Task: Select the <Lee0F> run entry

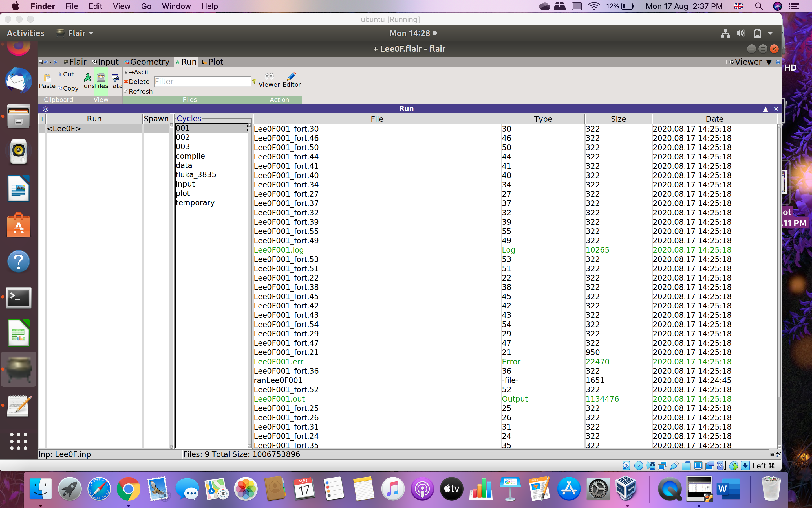Action: click(94, 129)
